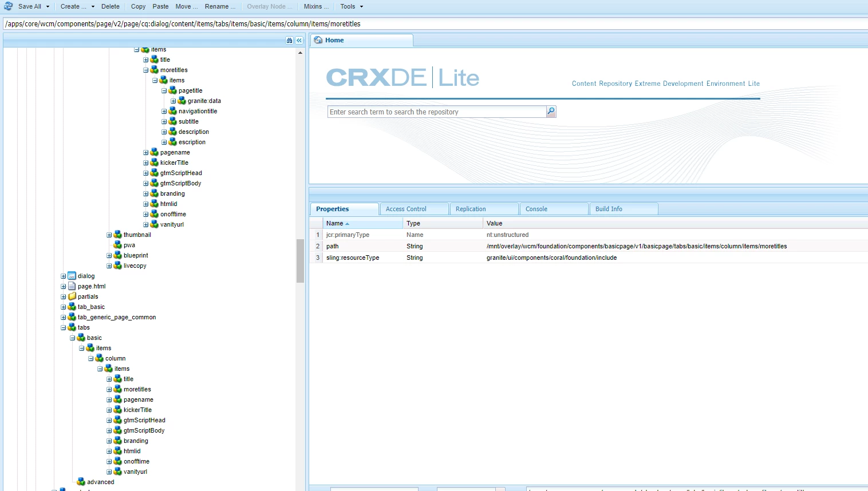Select the Home tab
868x491 pixels.
tap(361, 40)
